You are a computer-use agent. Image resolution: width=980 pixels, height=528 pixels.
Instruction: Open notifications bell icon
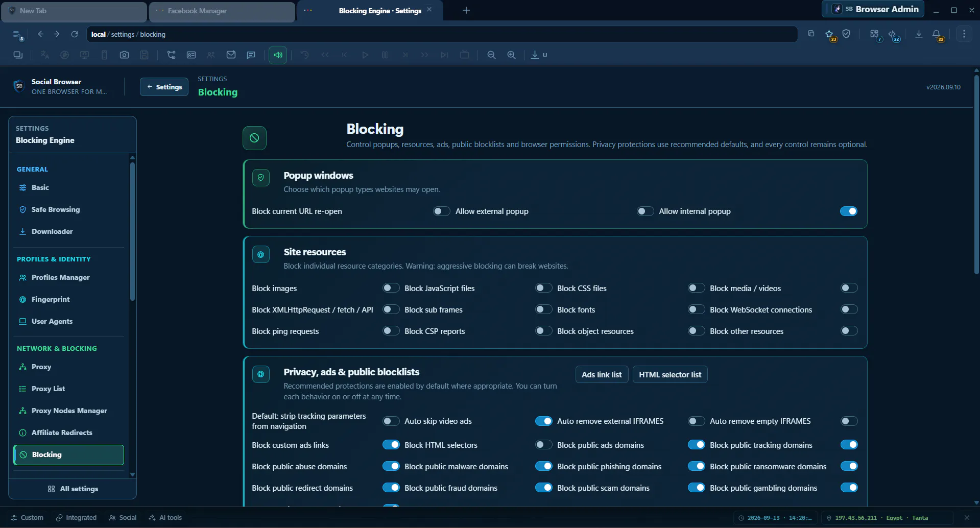(937, 34)
